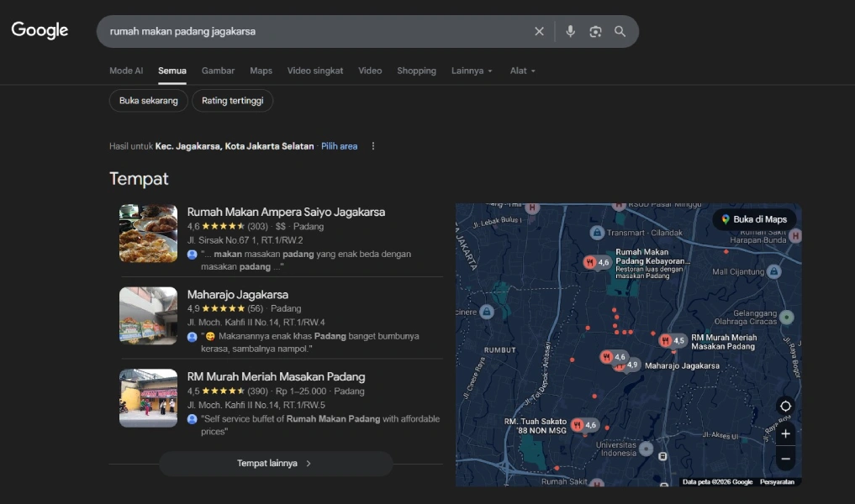This screenshot has height=504, width=855.
Task: Click the Pilih area link
Action: coord(339,146)
